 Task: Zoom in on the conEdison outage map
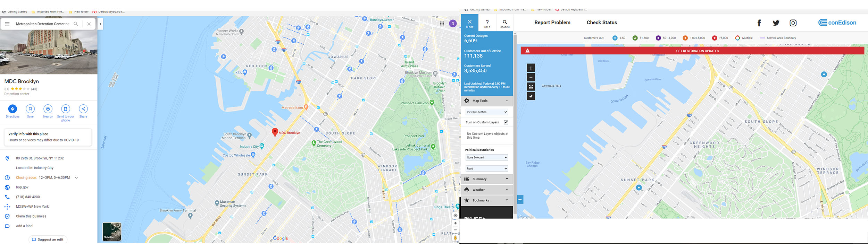pos(531,68)
